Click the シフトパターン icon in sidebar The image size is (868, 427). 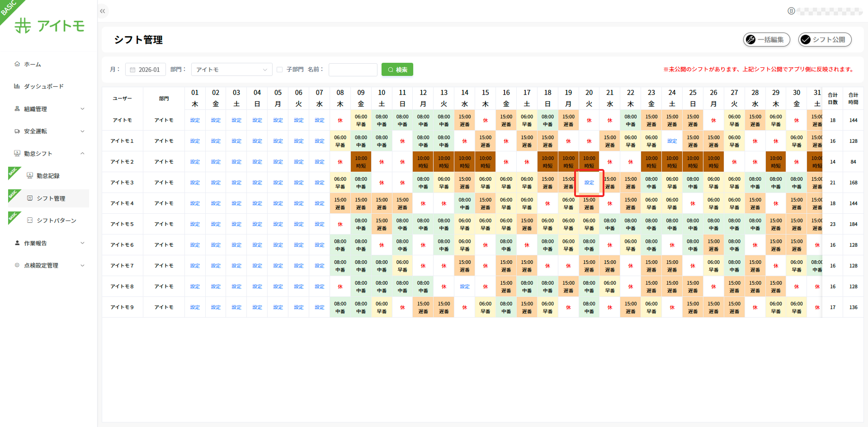pyautogui.click(x=30, y=221)
